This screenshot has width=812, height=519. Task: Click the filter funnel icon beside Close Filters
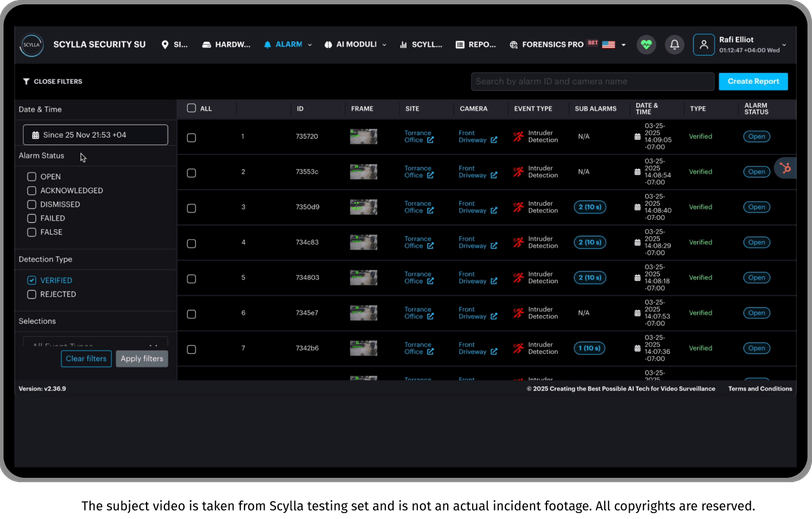26,81
